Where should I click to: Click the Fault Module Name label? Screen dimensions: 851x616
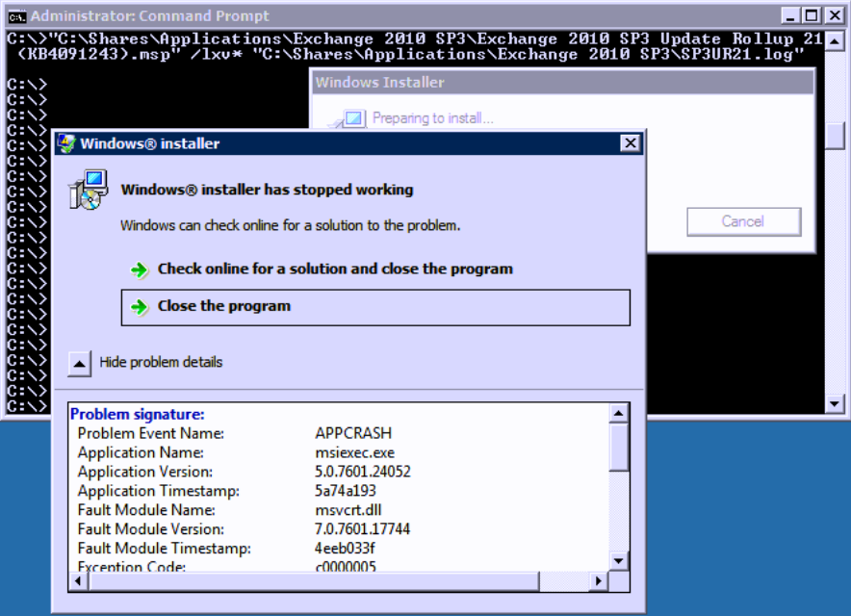click(x=146, y=509)
